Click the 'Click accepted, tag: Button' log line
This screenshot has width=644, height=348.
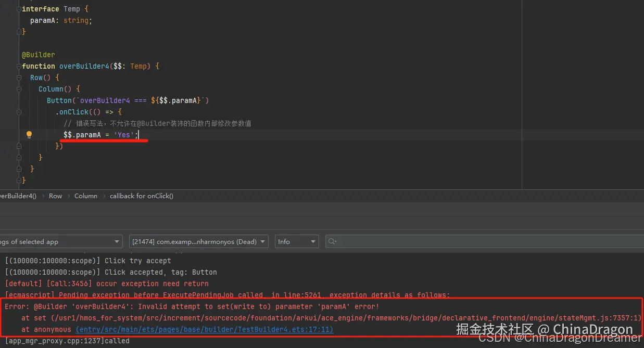(x=111, y=272)
